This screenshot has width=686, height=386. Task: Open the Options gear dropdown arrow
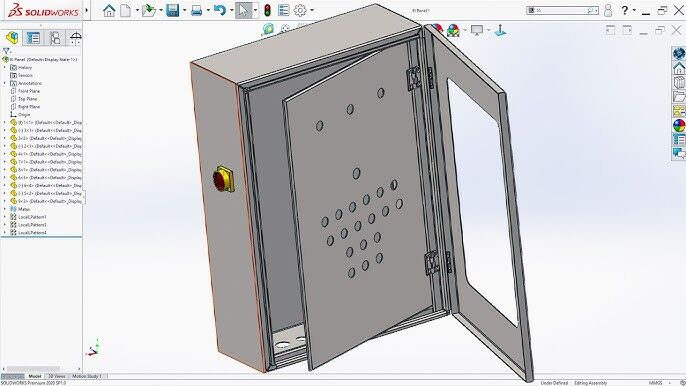312,10
